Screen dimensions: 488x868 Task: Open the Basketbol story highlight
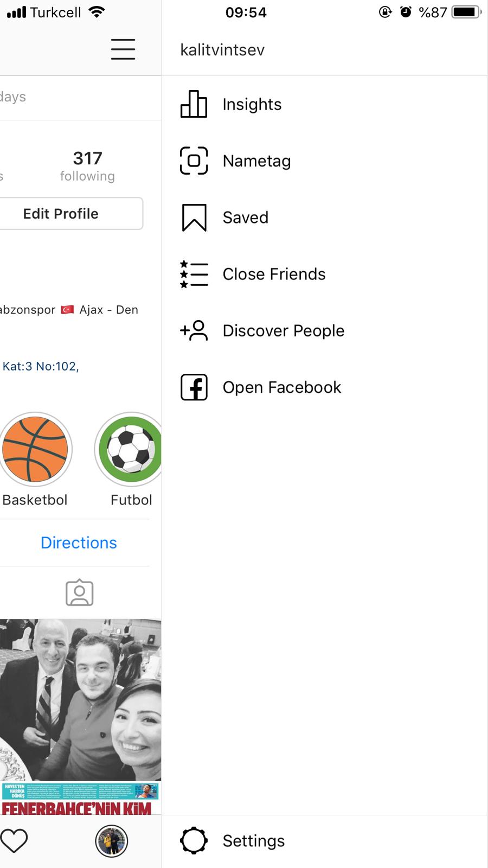(35, 450)
